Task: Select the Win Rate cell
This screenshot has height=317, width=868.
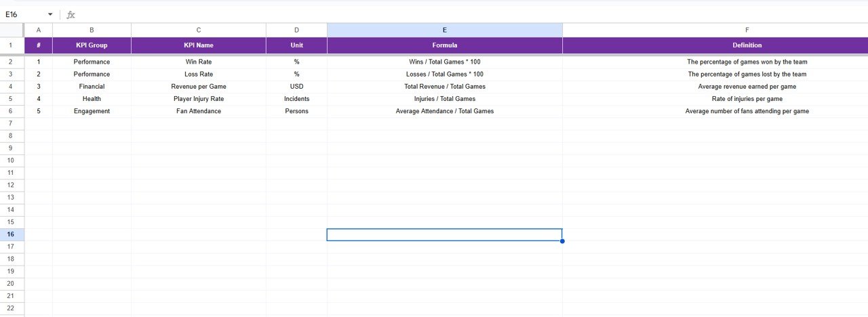Action: pos(198,62)
